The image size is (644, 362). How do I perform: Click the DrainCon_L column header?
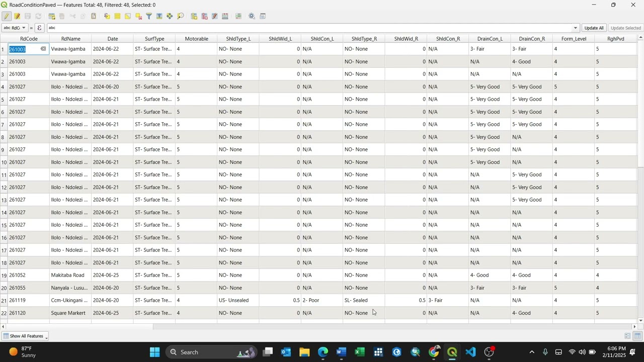click(490, 39)
